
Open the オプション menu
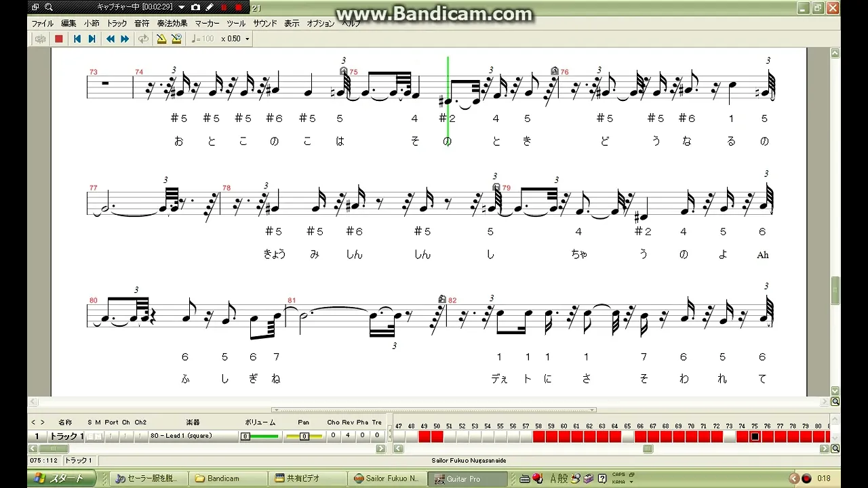(321, 23)
